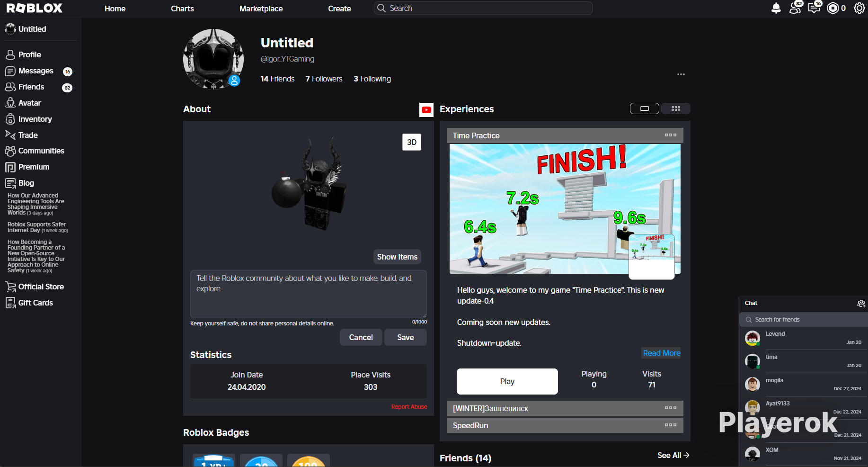Click the Blog sidebar icon
Image resolution: width=868 pixels, height=467 pixels.
[10, 183]
